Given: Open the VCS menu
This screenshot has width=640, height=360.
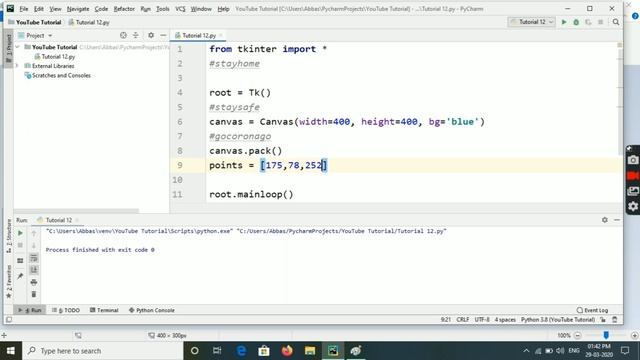Looking at the screenshot, I should (x=180, y=9).
